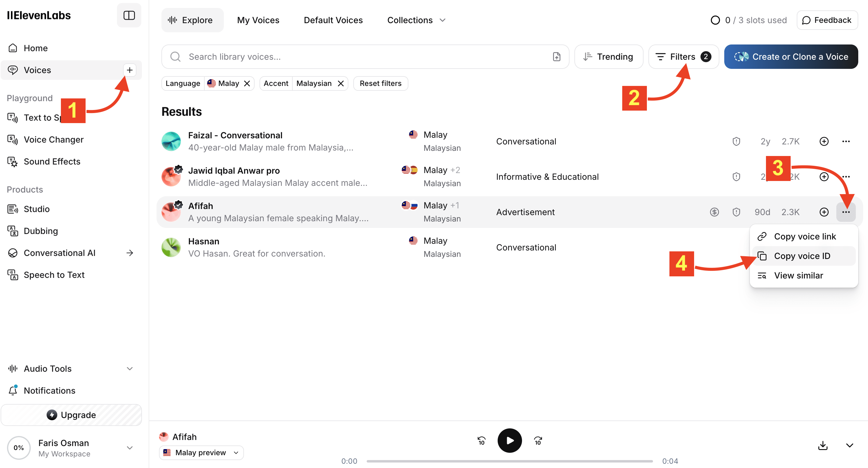
Task: Remove the Malay language filter
Action: [x=247, y=83]
